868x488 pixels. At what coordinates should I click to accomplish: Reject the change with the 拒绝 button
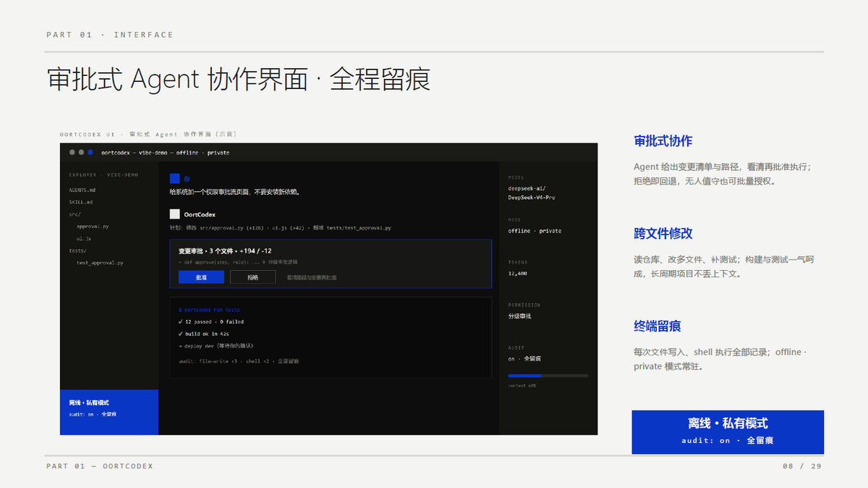point(252,277)
